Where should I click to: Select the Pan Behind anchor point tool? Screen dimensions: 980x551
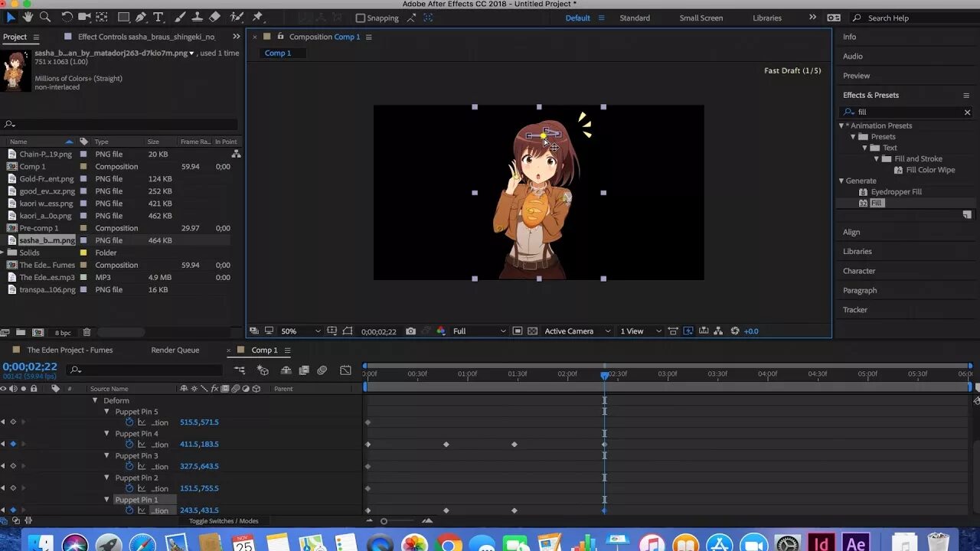[103, 17]
